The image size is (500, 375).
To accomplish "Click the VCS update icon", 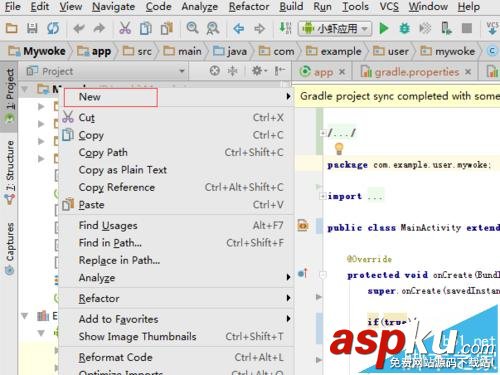I will 492,29.
